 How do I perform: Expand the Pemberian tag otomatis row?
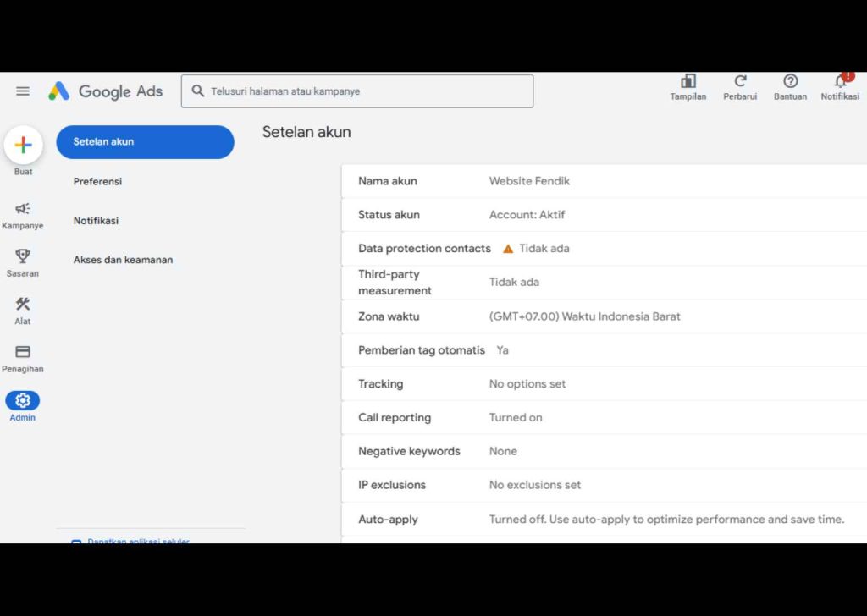604,350
